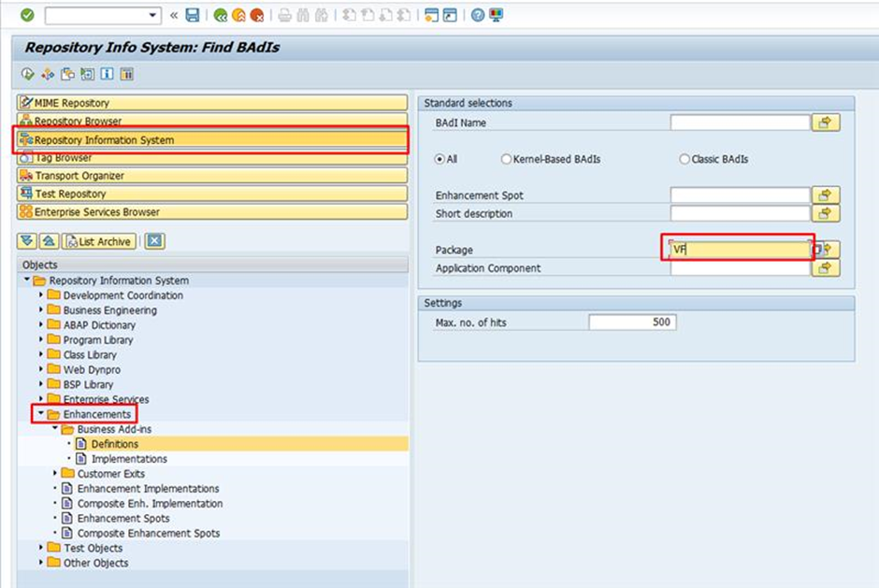Viewport: 879px width, 588px height.
Task: Expand the Development Coordination folder
Action: (x=41, y=294)
